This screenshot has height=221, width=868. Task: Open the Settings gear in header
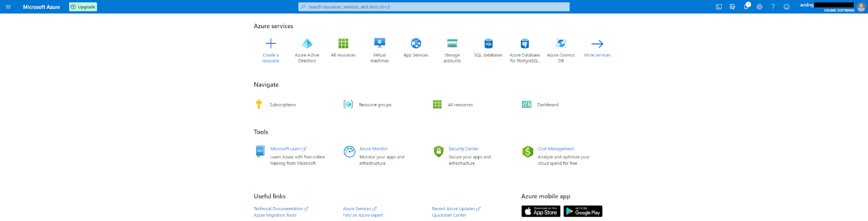tap(759, 7)
